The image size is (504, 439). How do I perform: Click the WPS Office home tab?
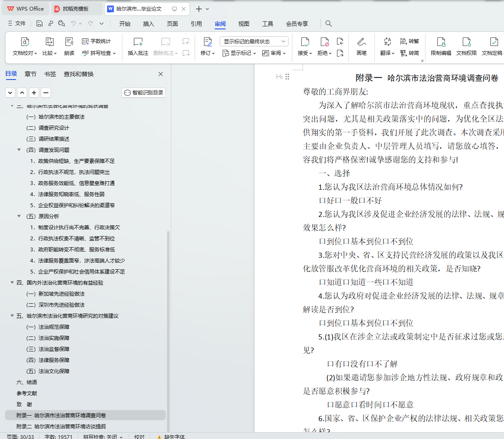point(26,9)
